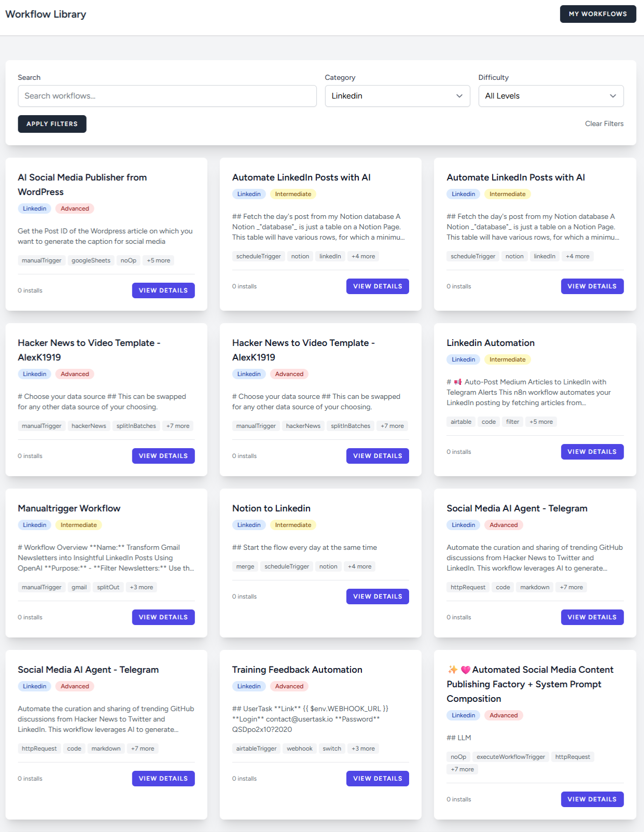644x832 pixels.
Task: Expand the +5 more tags on WordPress publisher card
Action: 158,260
